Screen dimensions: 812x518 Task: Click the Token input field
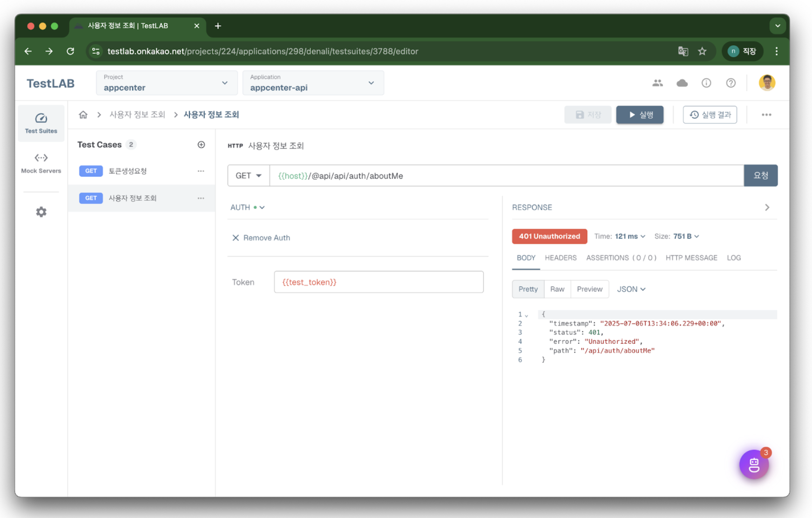click(379, 282)
